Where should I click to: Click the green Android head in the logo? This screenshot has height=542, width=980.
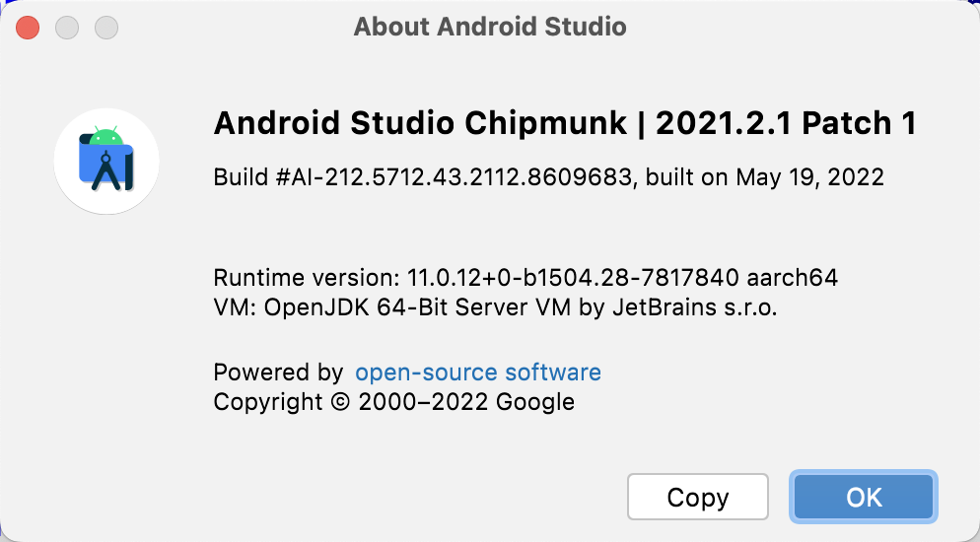click(105, 136)
